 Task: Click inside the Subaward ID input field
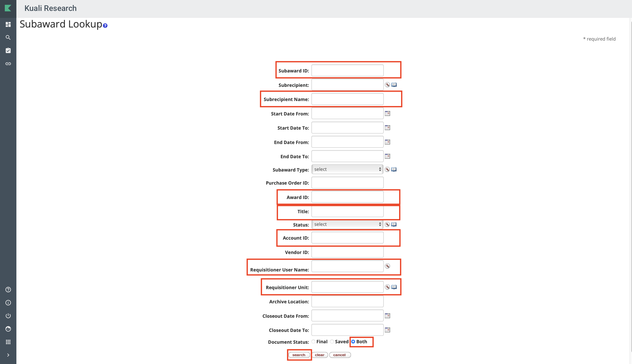(x=347, y=70)
